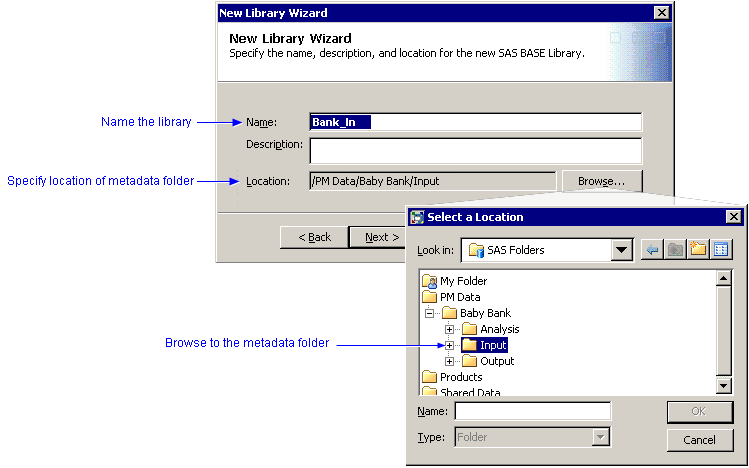Select the PM Data folder
The width and height of the screenshot is (749, 468).
459,297
